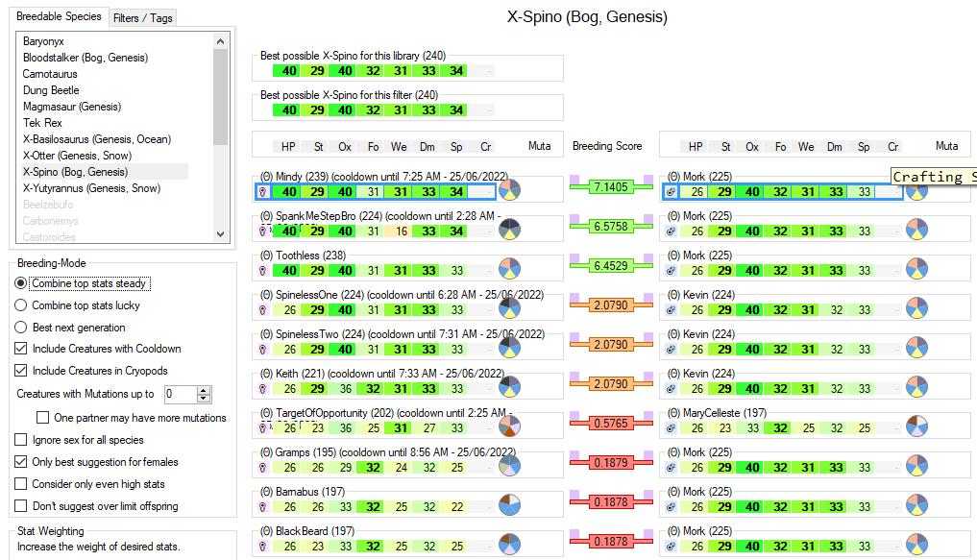
Task: Decrease mutations limit with down arrow
Action: 204,398
